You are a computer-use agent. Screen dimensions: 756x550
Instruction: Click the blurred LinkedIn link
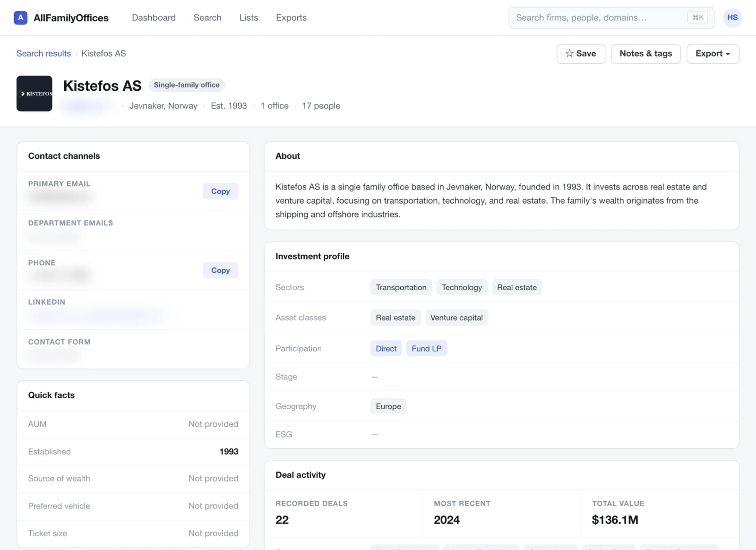99,315
